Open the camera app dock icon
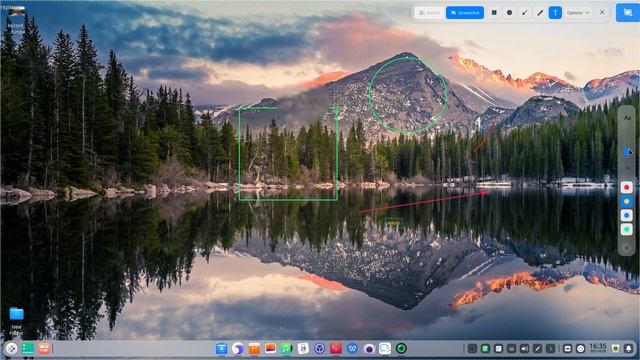The height and width of the screenshot is (360, 640). click(x=369, y=349)
